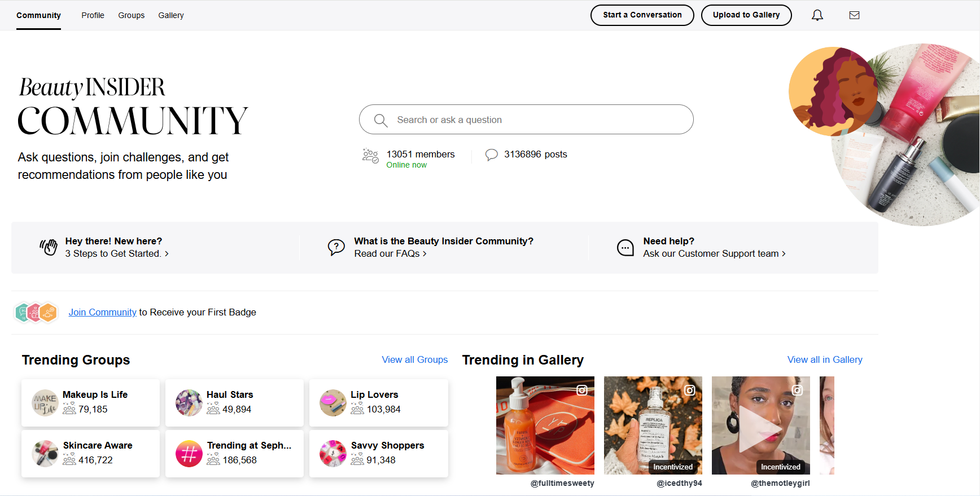The width and height of the screenshot is (980, 496).
Task: Click the hexagon badges icon
Action: 36,312
